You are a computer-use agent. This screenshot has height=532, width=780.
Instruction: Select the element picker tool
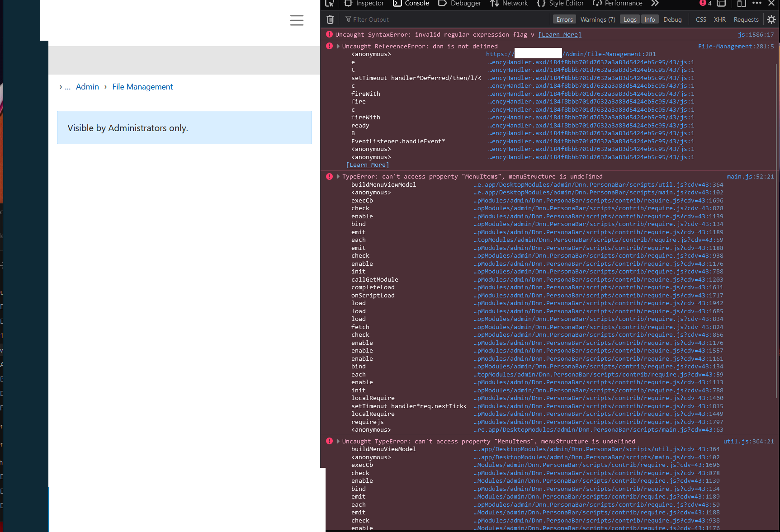[x=329, y=4]
